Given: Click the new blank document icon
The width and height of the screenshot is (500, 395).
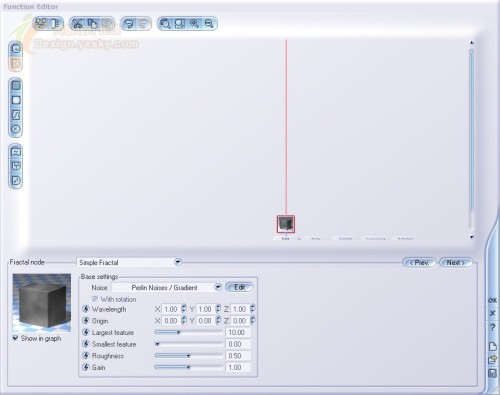Looking at the screenshot, I should 493,346.
